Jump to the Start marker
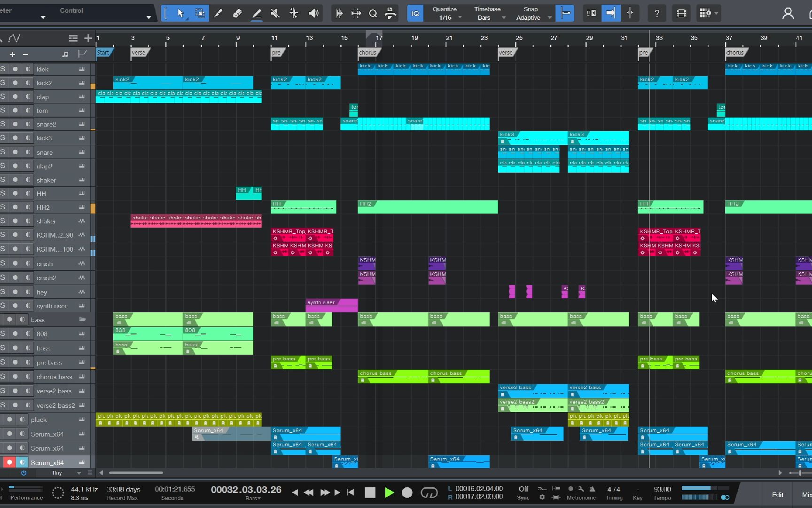This screenshot has height=508, width=812. [x=103, y=53]
